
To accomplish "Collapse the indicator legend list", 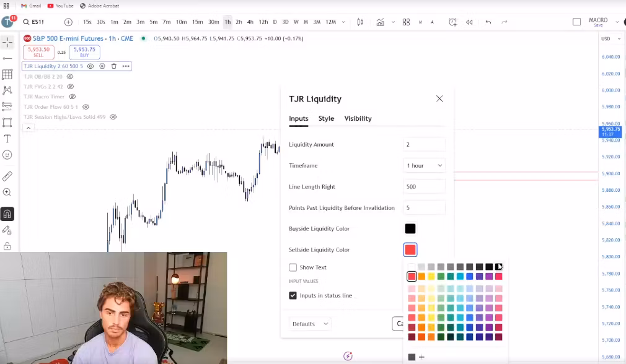I will tap(28, 128).
